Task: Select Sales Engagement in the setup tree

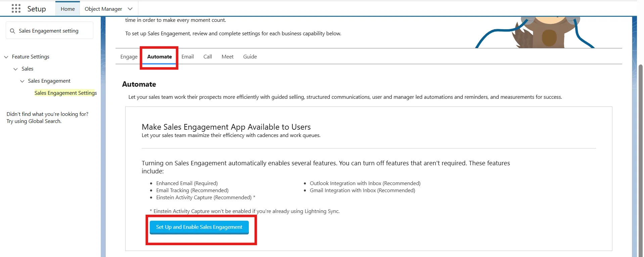Action: coord(49,81)
